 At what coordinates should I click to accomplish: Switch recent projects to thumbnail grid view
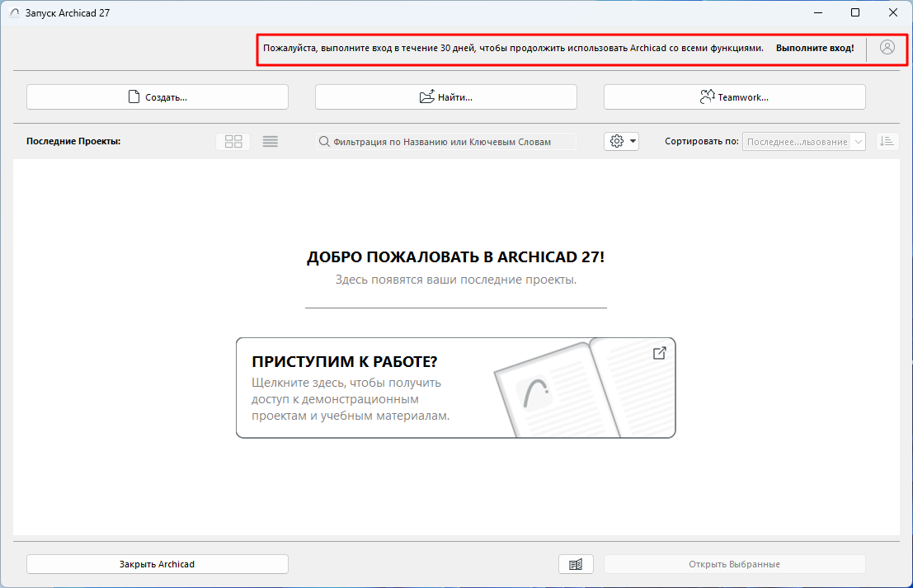click(x=233, y=142)
